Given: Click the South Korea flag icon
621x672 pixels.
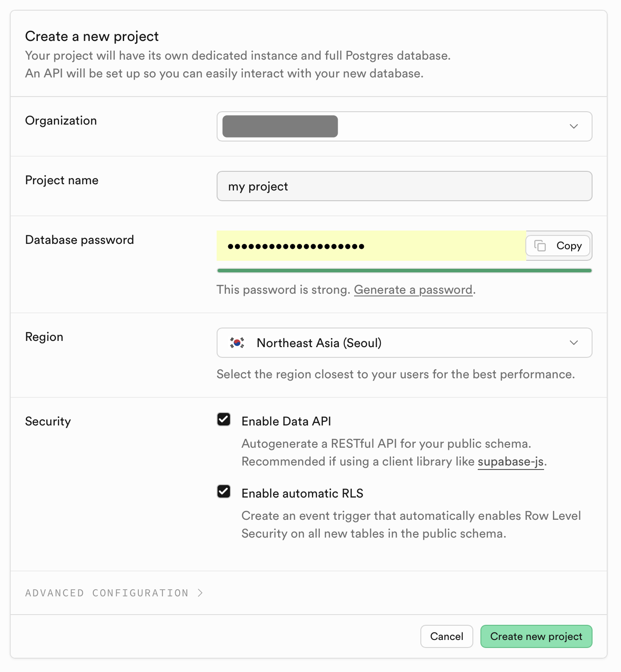Looking at the screenshot, I should click(x=237, y=343).
